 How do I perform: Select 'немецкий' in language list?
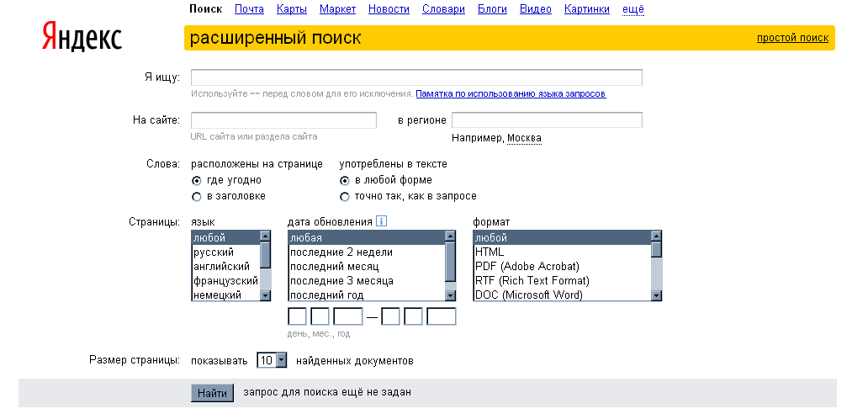226,295
